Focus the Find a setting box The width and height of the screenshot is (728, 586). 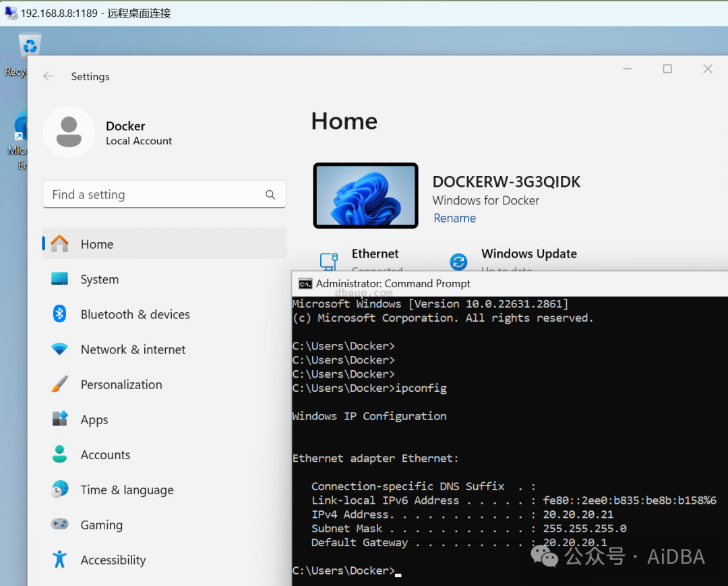(x=164, y=194)
